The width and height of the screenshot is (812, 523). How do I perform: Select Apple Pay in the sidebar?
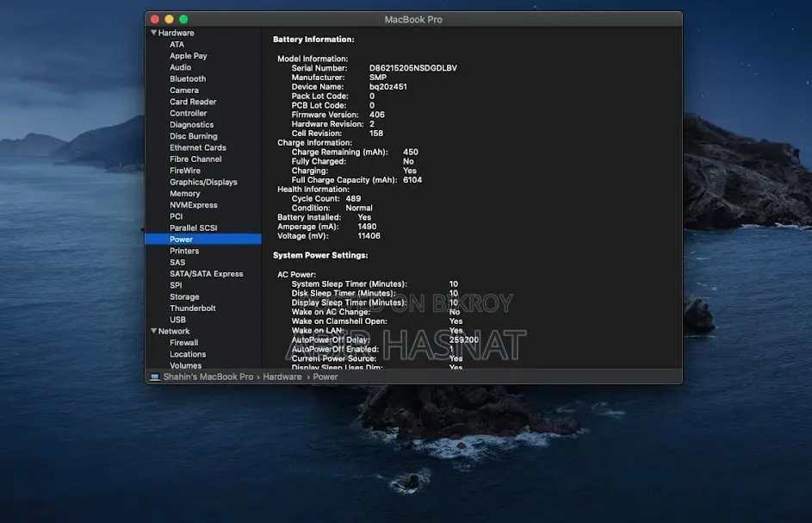[x=188, y=56]
